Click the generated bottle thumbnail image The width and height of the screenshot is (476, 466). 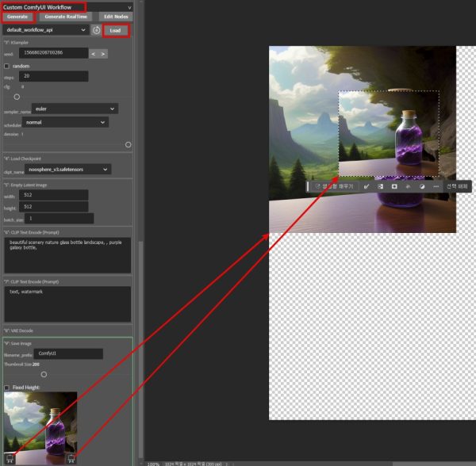click(x=40, y=427)
